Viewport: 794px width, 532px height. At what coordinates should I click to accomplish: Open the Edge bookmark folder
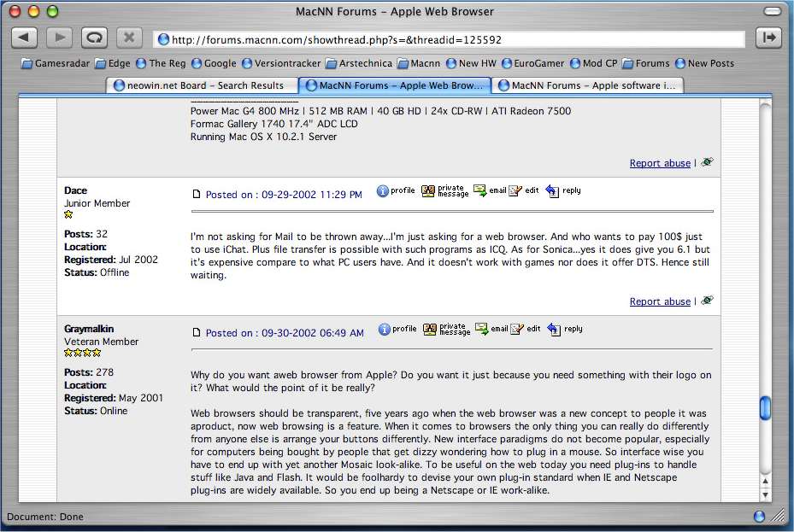click(113, 63)
